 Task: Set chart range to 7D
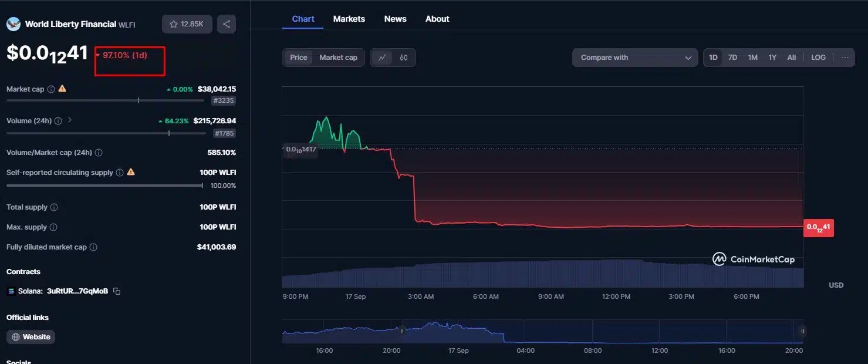pyautogui.click(x=732, y=58)
